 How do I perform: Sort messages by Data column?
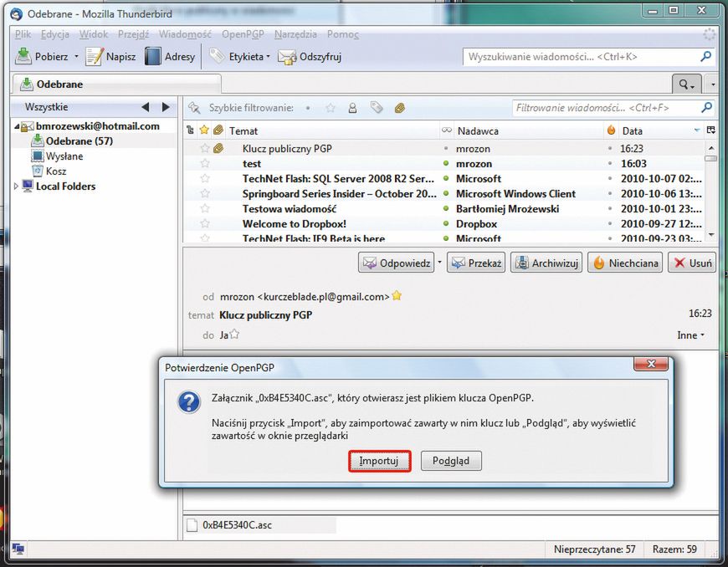tap(661, 130)
